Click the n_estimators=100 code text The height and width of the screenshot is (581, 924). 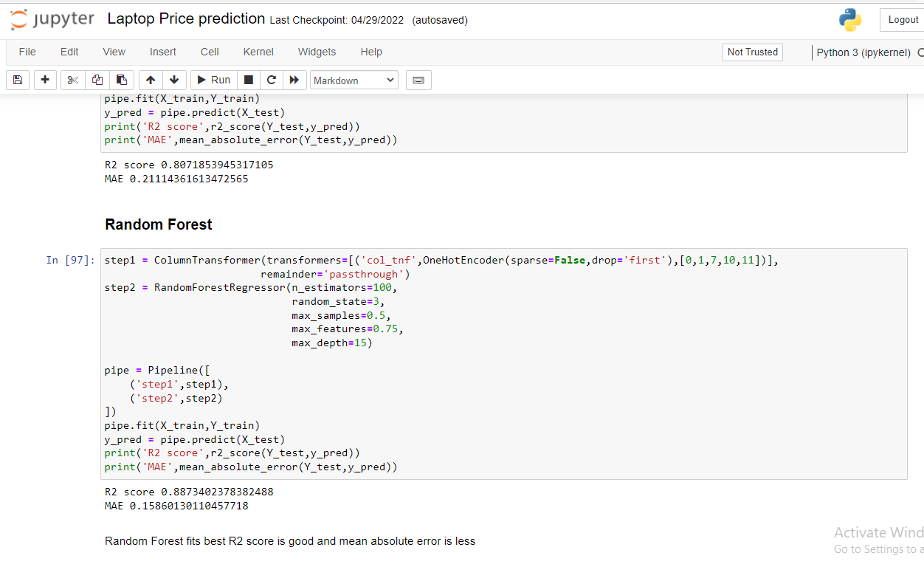pos(341,287)
